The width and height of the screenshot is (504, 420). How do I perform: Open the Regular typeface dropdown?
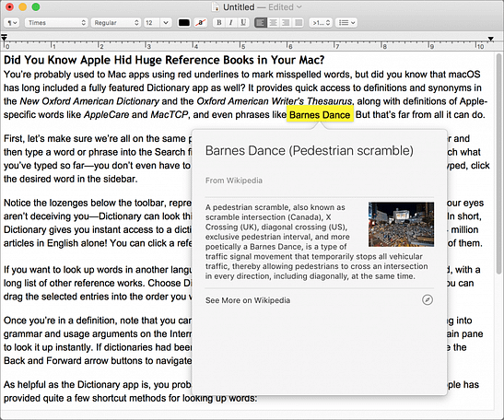point(116,22)
